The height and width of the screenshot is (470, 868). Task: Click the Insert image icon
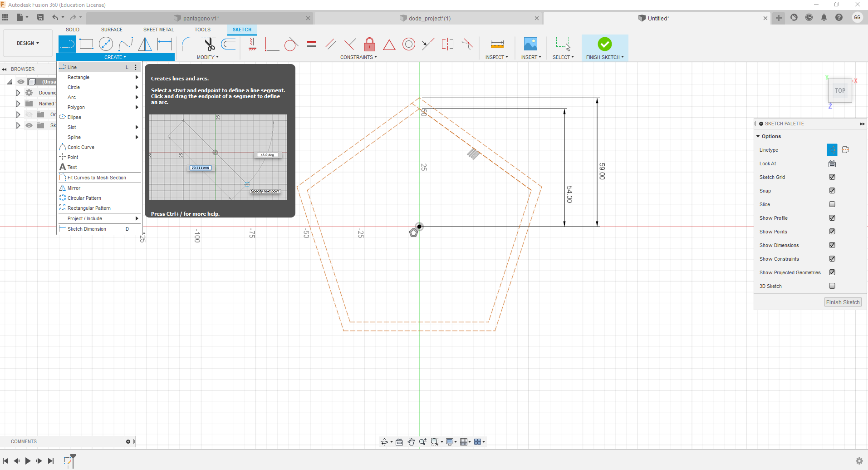[x=530, y=44]
